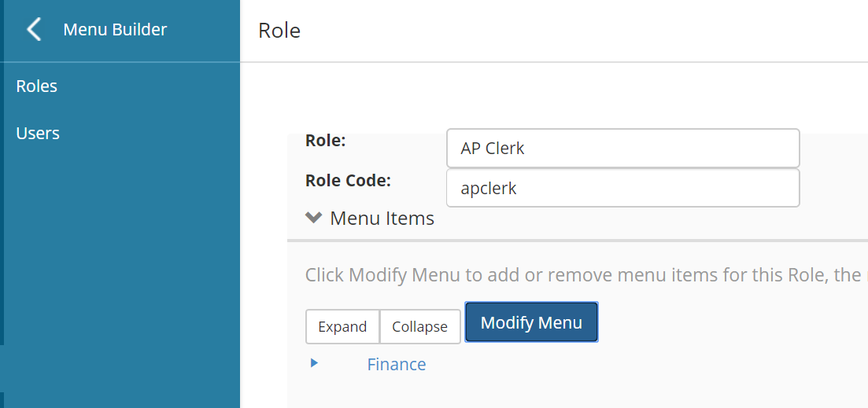Focus the Role Code field containing apclerk
Screen dimensions: 868x408
pyautogui.click(x=622, y=188)
